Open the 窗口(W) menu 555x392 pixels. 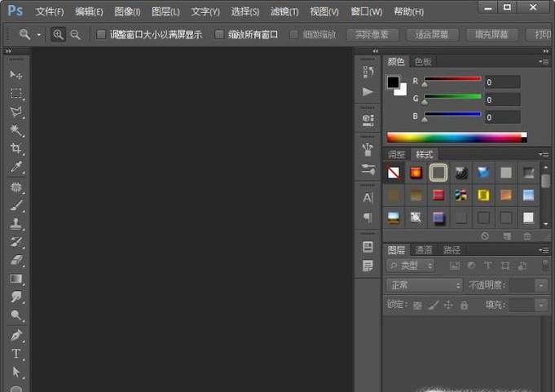(x=367, y=11)
